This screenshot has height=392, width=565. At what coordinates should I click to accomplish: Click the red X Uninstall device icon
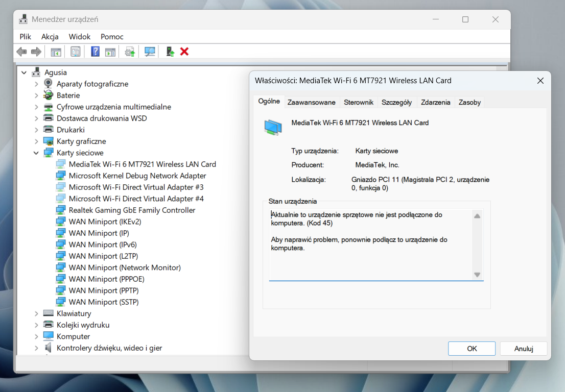(x=184, y=52)
